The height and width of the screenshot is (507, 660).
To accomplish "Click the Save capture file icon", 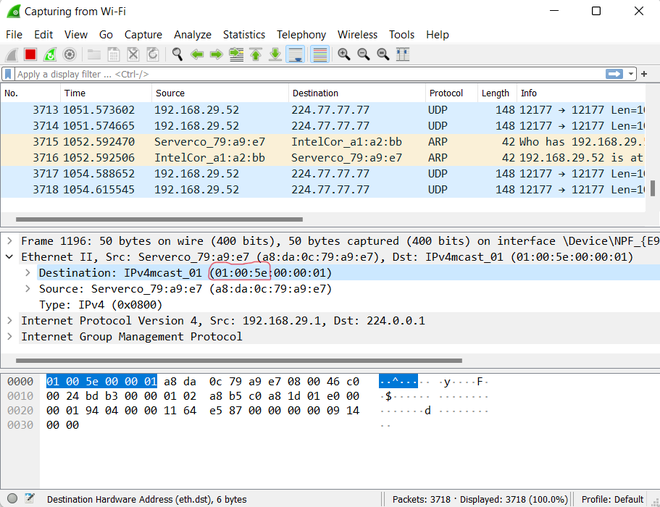I will [113, 55].
